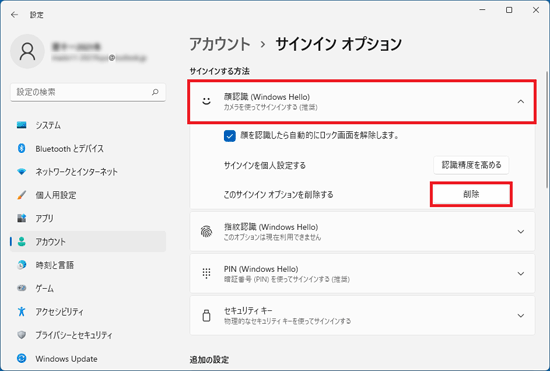Image resolution: width=550 pixels, height=371 pixels.
Task: Expand the セキュリティ キー chevron
Action: (521, 316)
